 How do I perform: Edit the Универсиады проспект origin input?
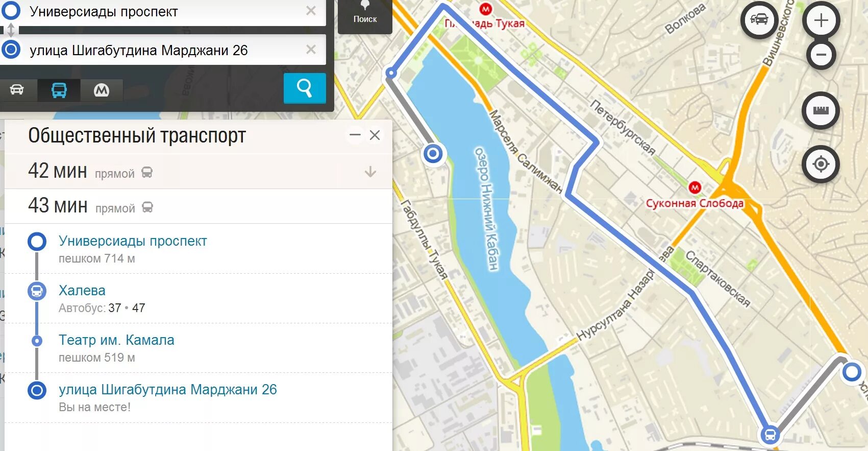pos(163,11)
